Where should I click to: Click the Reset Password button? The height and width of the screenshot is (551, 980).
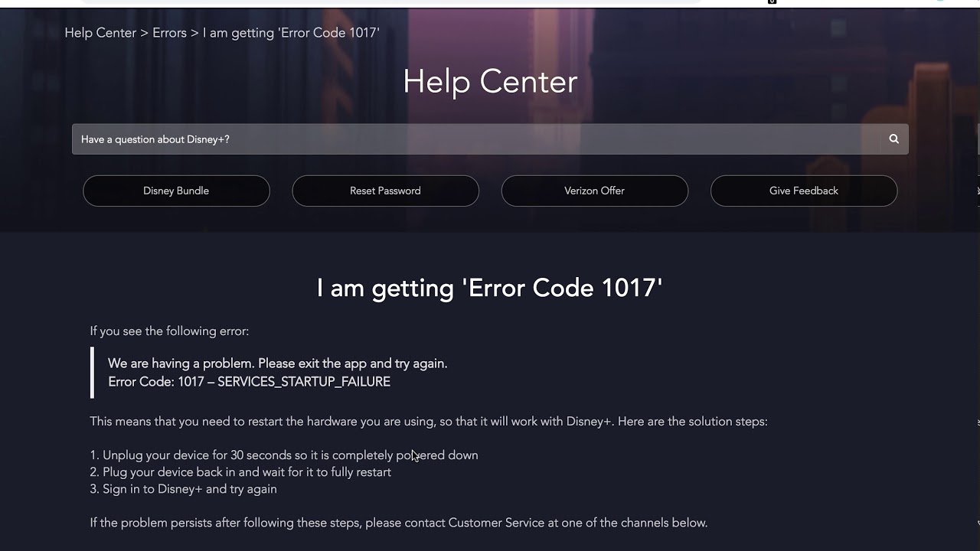point(385,191)
